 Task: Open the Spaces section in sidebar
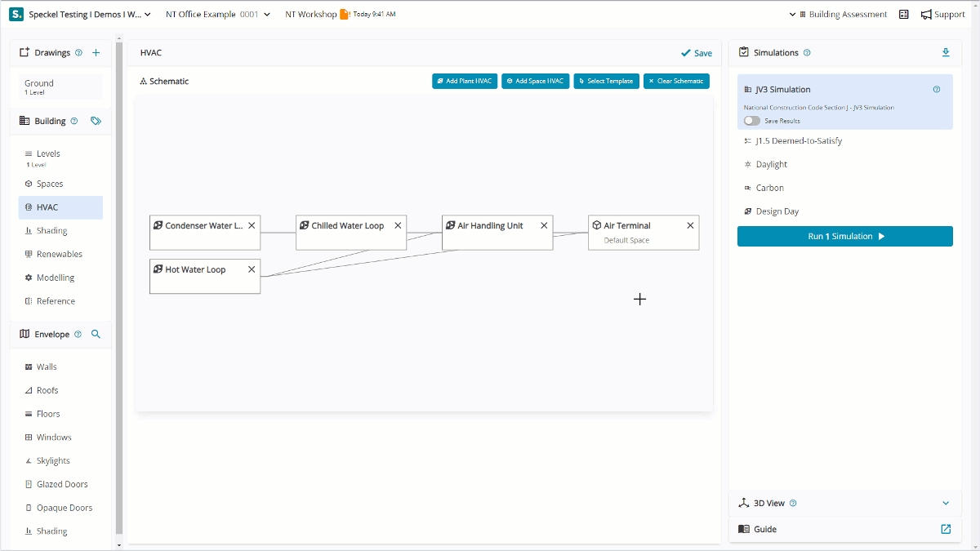coord(50,184)
